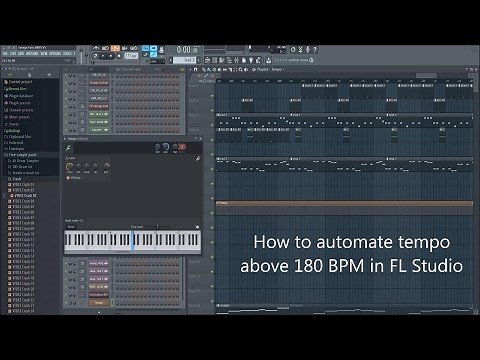Viewport: 480px width, 360px height.
Task: Expand 'Plugin database' in the Browser
Action: coord(19,96)
